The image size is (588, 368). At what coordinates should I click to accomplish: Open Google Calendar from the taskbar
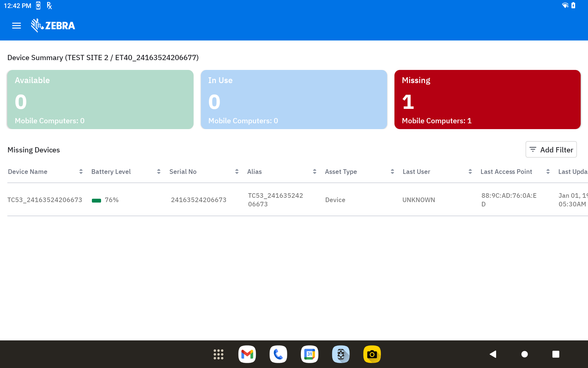point(310,354)
